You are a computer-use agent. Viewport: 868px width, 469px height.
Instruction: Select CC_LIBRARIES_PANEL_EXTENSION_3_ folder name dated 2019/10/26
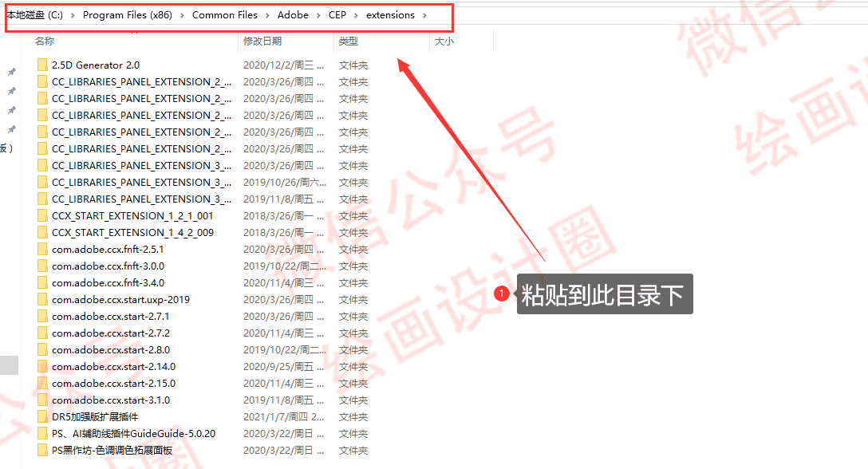tap(142, 182)
